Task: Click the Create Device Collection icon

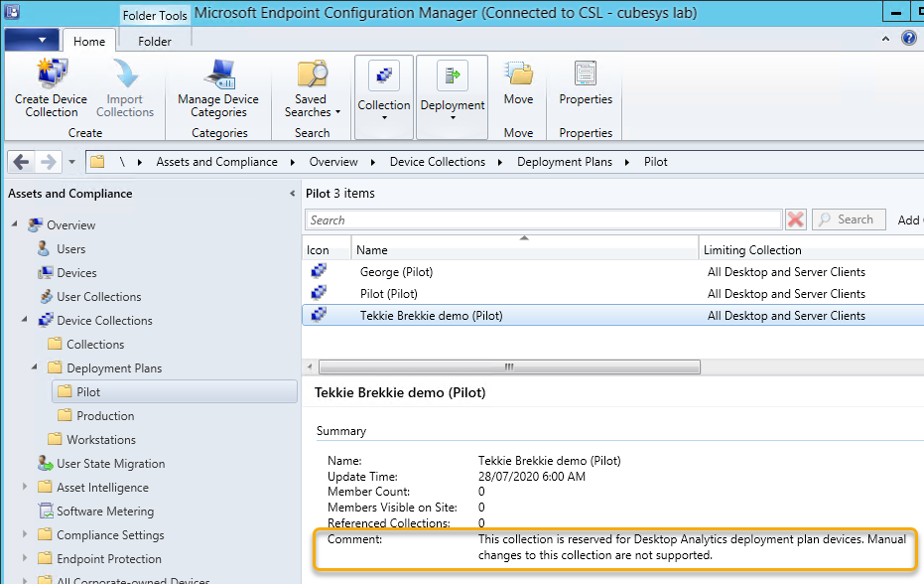Action: [52, 75]
